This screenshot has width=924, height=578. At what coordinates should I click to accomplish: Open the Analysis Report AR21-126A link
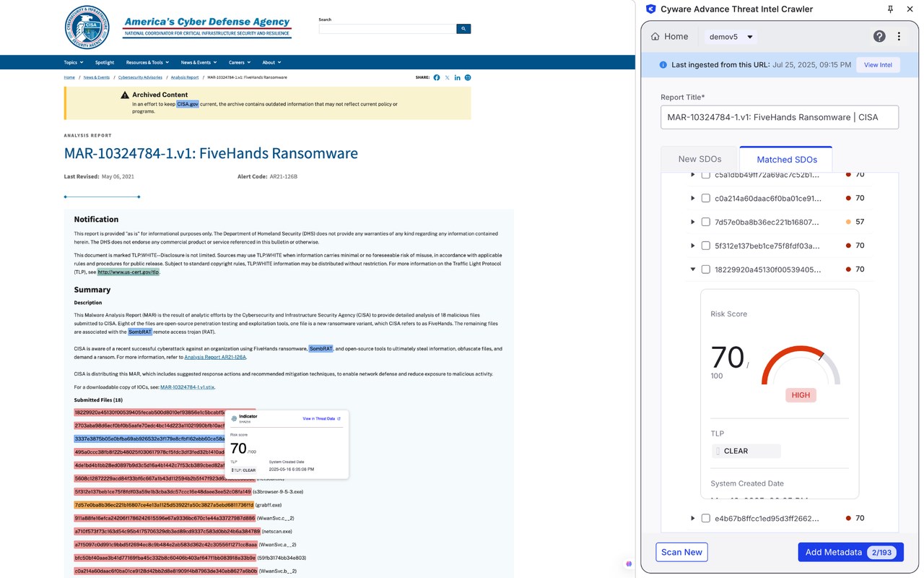click(215, 357)
